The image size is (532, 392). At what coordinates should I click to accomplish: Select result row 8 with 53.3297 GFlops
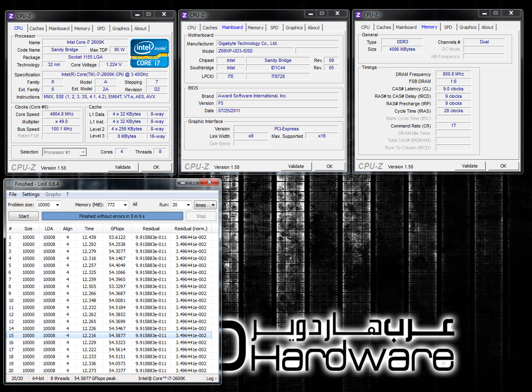tap(109, 286)
